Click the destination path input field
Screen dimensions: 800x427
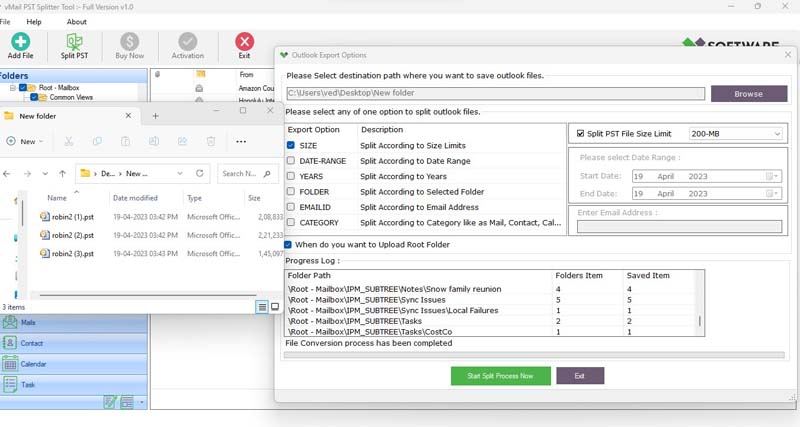click(x=495, y=93)
